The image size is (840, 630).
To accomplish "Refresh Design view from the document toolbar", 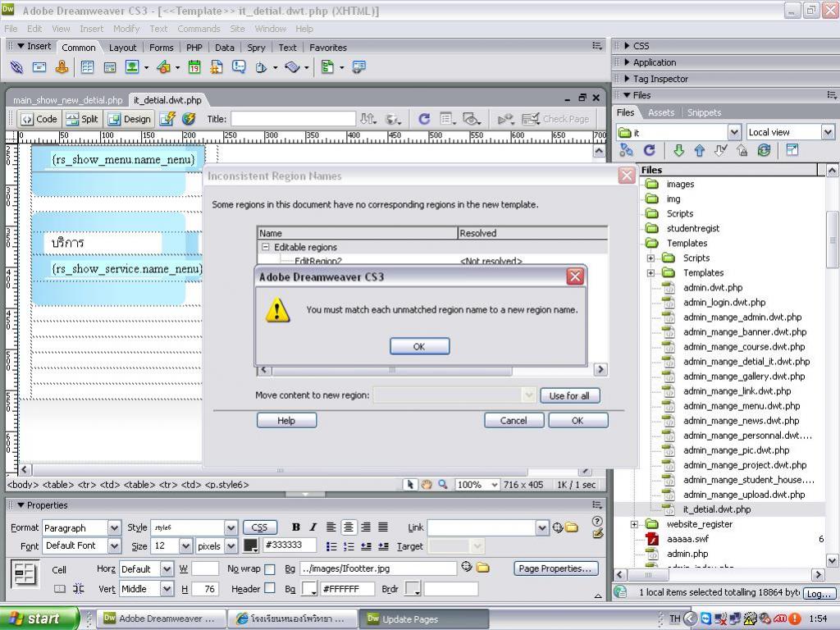I will coord(424,119).
